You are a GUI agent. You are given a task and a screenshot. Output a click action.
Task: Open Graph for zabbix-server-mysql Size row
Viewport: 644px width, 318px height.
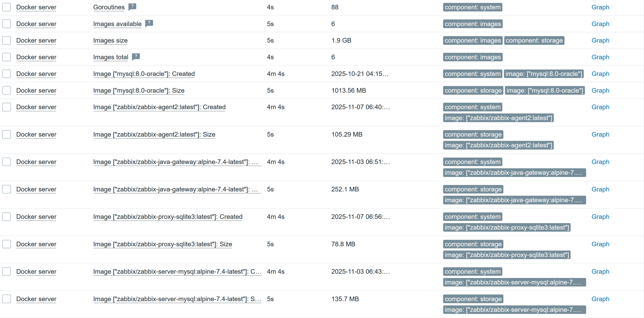coord(600,299)
